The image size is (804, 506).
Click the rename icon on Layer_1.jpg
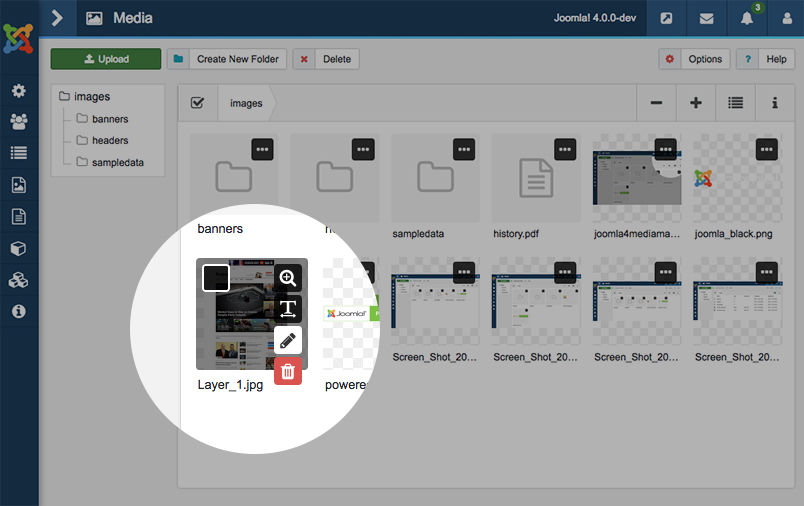(x=288, y=309)
